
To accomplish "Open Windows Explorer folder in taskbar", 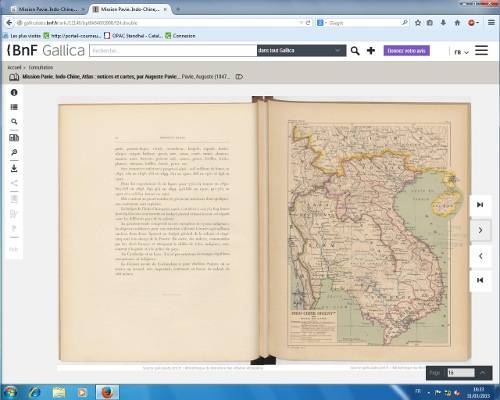I will [59, 392].
